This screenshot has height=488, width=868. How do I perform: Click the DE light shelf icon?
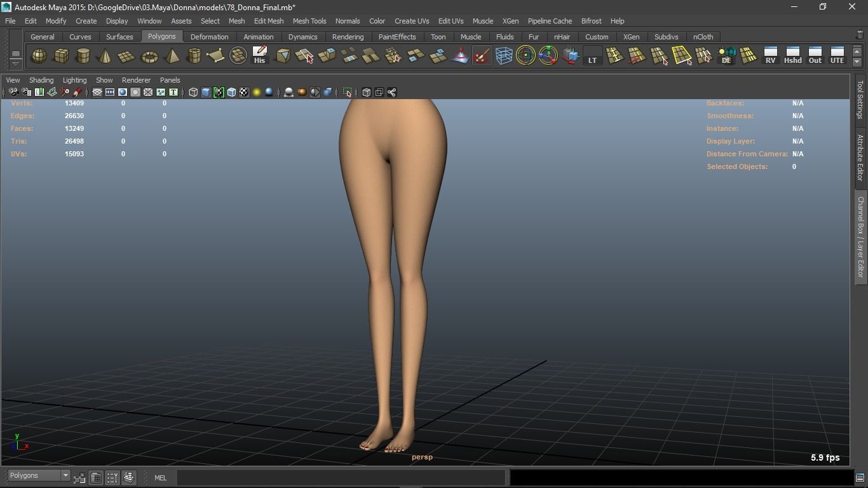pos(726,56)
